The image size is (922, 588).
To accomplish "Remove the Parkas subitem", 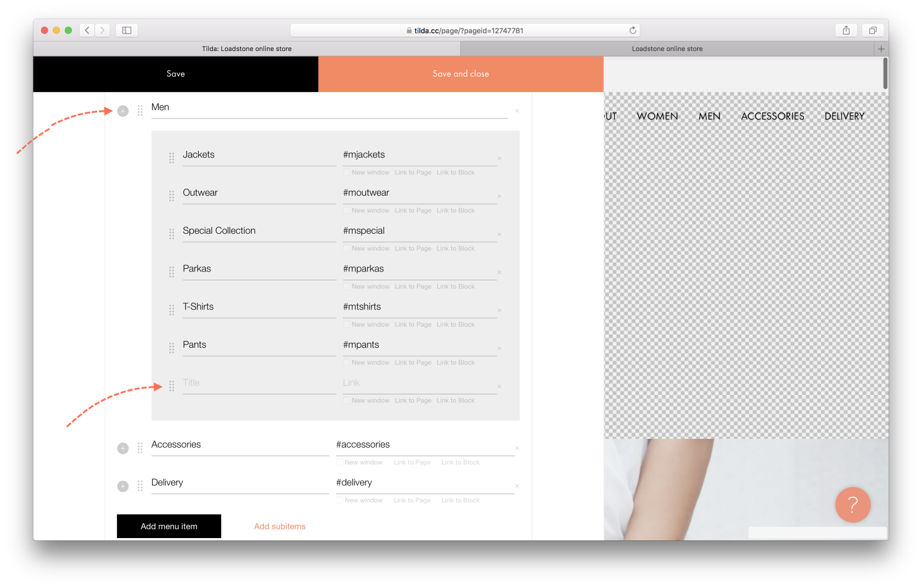I will (499, 272).
